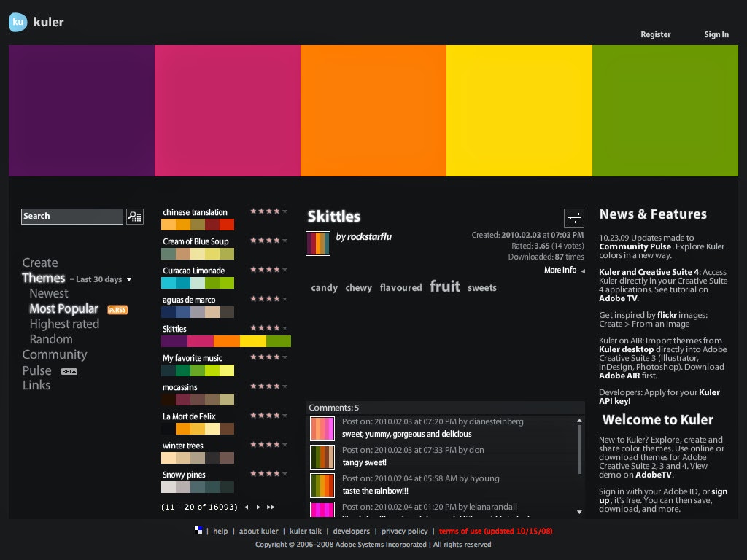Select Most Popular themes
747x560 pixels.
pyautogui.click(x=64, y=308)
